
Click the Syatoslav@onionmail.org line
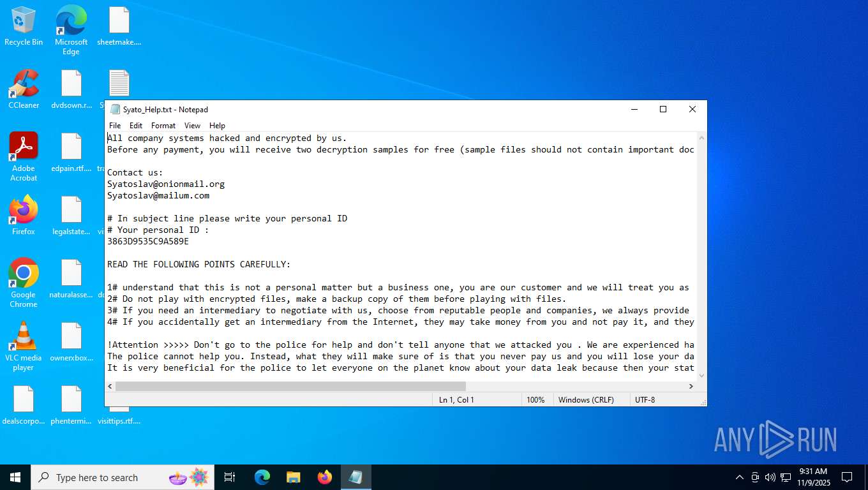click(x=166, y=184)
